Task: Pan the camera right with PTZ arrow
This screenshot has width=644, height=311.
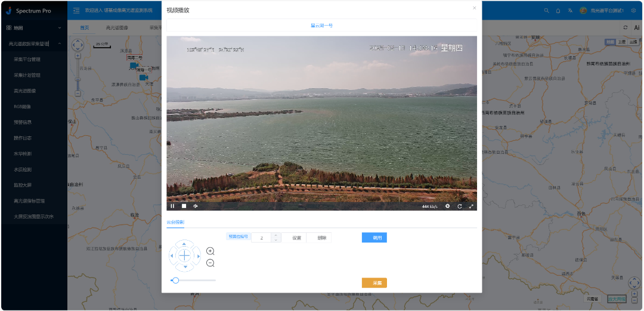Action: (x=197, y=256)
